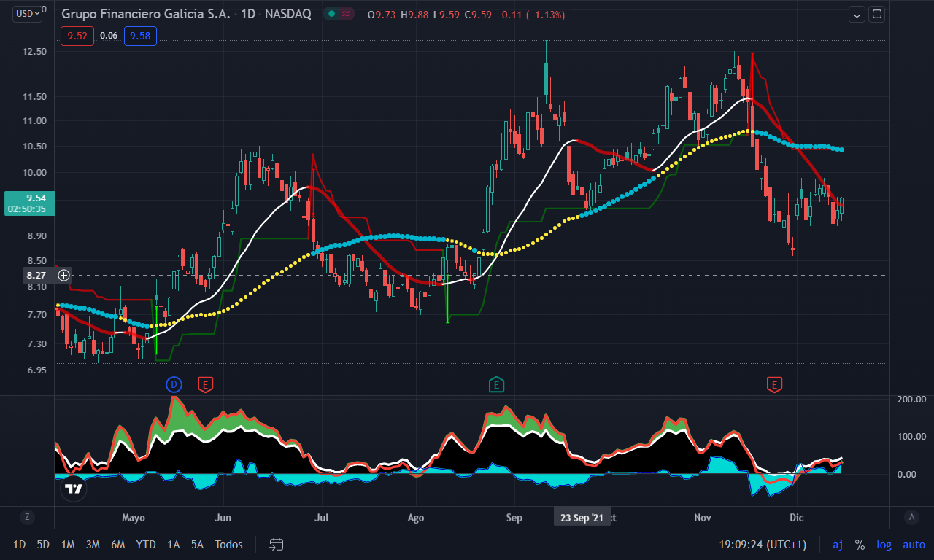Click the Mayo label on time axis
The width and height of the screenshot is (934, 560).
click(x=134, y=518)
